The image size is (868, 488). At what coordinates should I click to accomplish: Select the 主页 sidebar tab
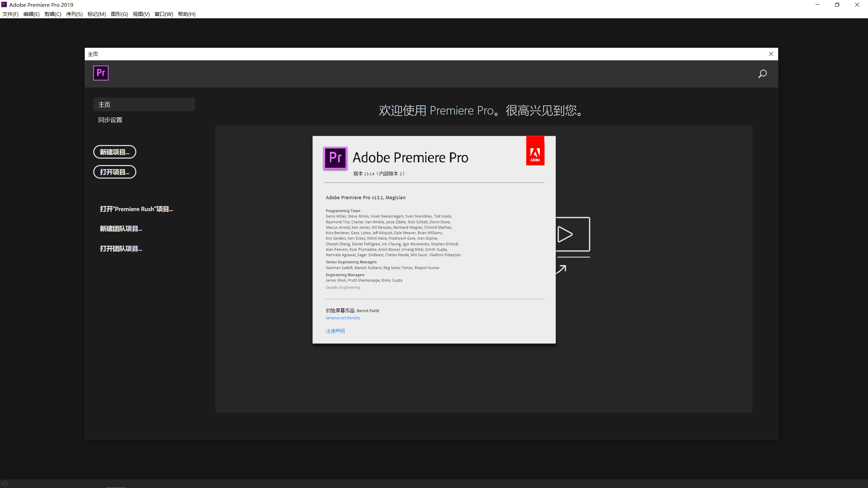[144, 104]
